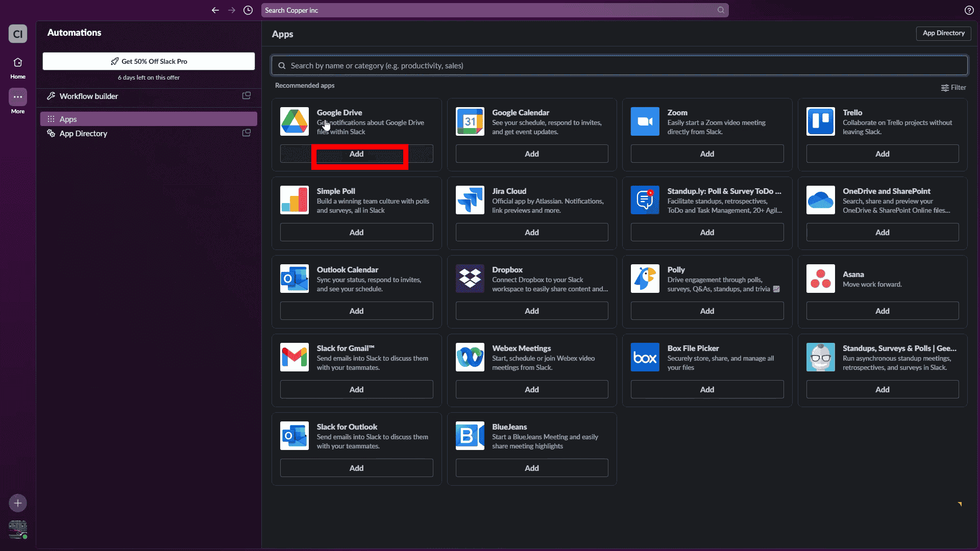This screenshot has width=980, height=551.
Task: Open the history clock icon
Action: [248, 10]
